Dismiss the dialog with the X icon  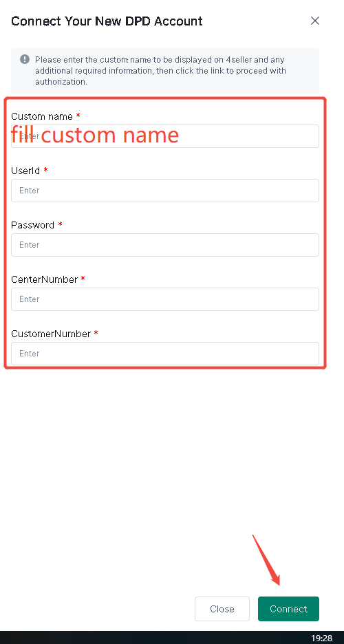tap(315, 21)
